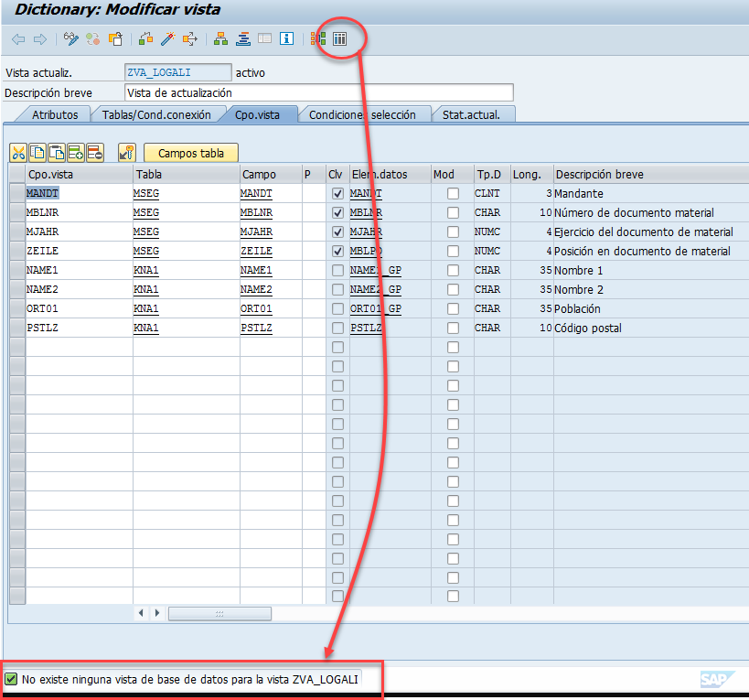Select the row header for MJAHR row

17,232
